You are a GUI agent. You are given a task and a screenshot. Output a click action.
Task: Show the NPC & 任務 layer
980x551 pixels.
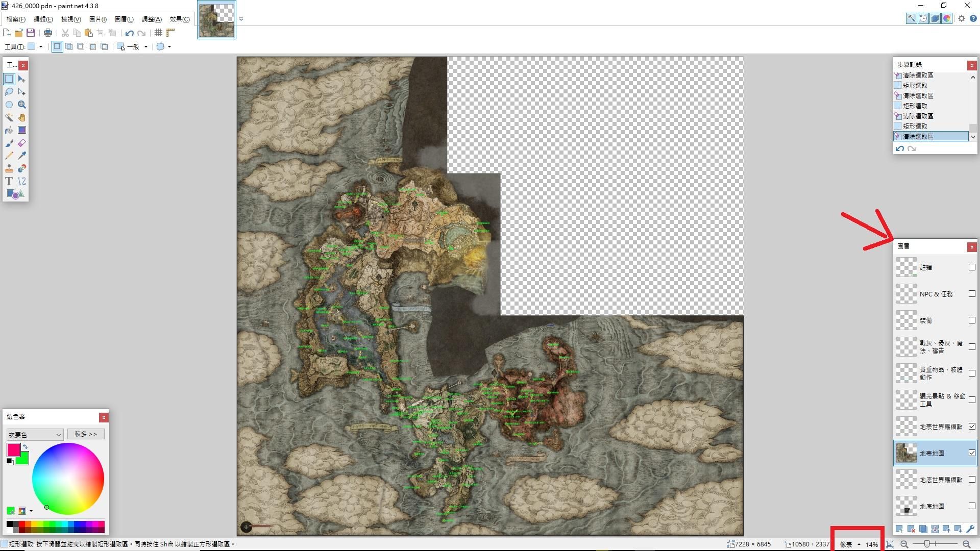[972, 294]
